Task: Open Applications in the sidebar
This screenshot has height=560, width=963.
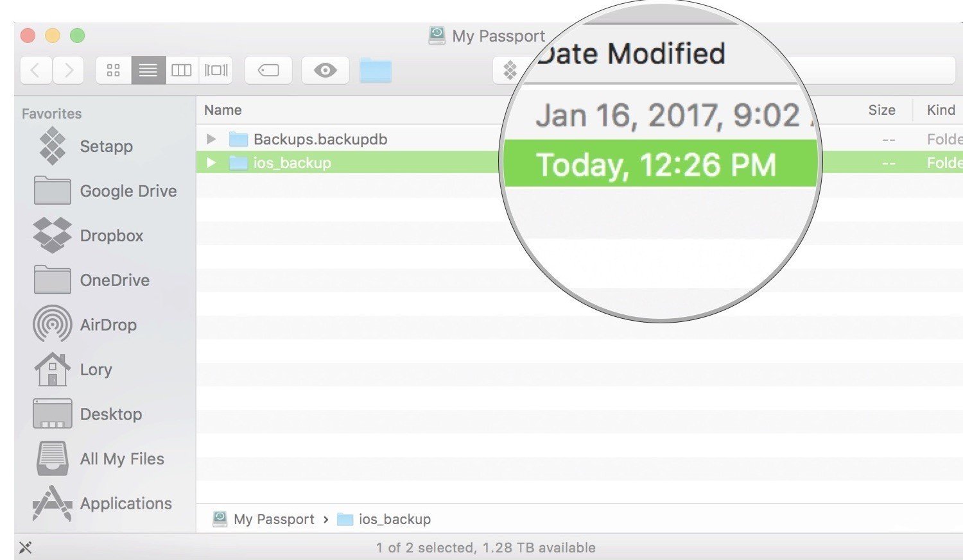Action: [x=103, y=504]
